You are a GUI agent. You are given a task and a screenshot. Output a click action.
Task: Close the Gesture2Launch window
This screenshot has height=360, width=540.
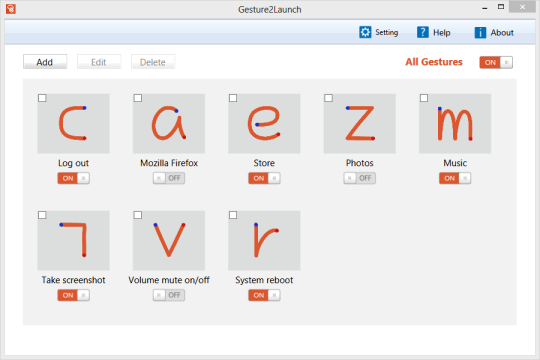pyautogui.click(x=522, y=7)
